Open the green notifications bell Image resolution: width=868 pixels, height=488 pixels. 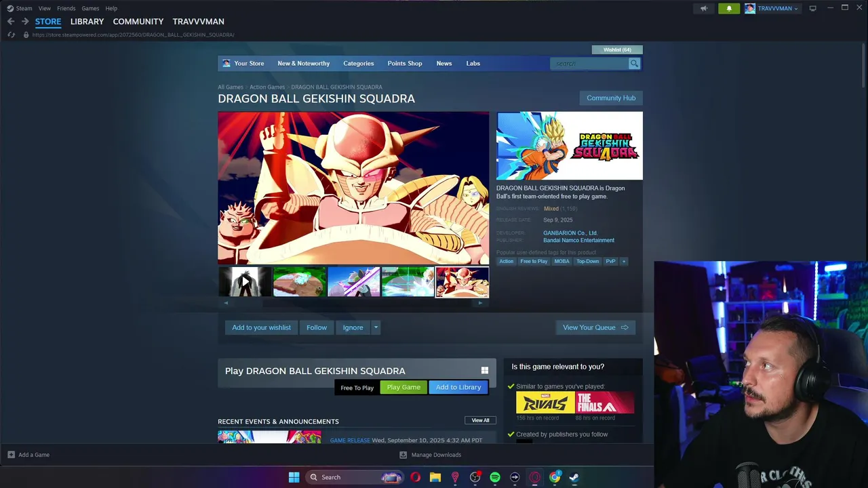click(x=729, y=8)
